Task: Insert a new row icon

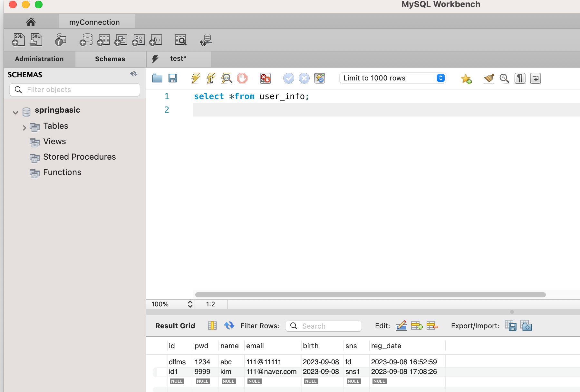Action: click(x=417, y=326)
